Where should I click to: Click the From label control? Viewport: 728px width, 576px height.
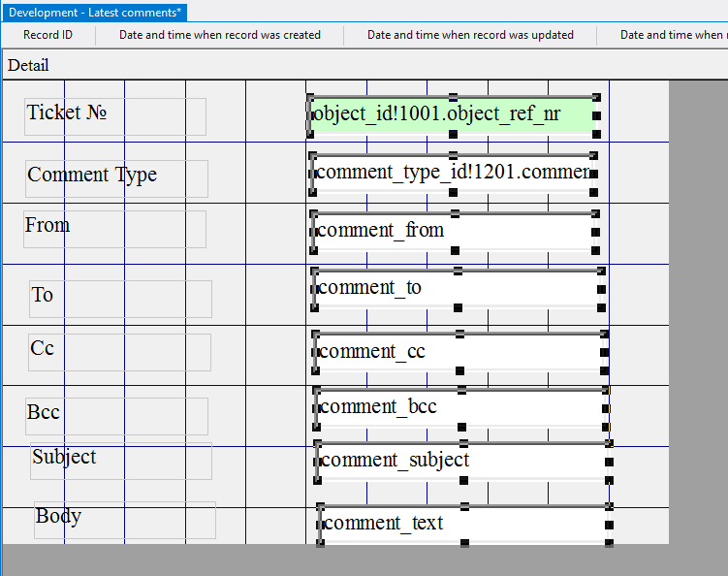(114, 228)
